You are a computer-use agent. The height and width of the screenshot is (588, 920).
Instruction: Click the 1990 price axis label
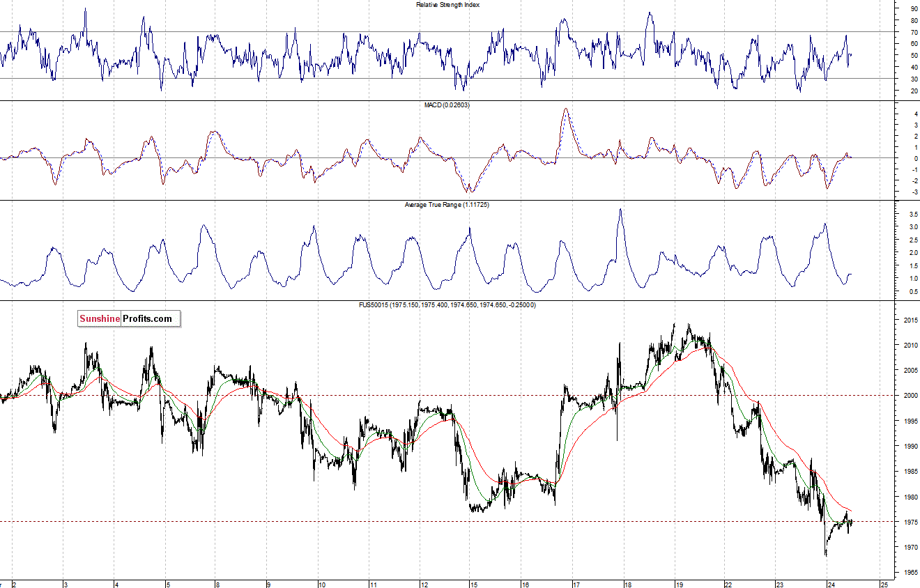click(910, 447)
